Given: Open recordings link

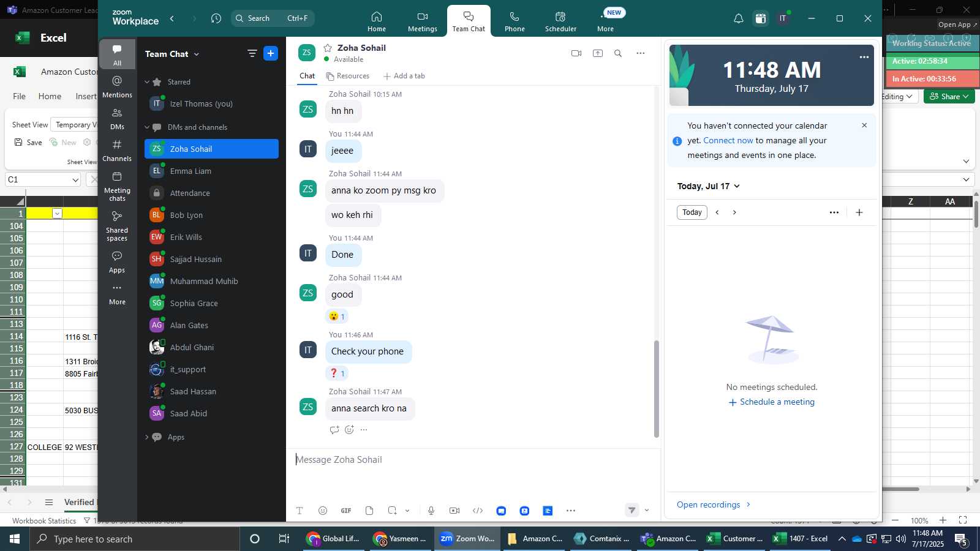Looking at the screenshot, I should [714, 504].
